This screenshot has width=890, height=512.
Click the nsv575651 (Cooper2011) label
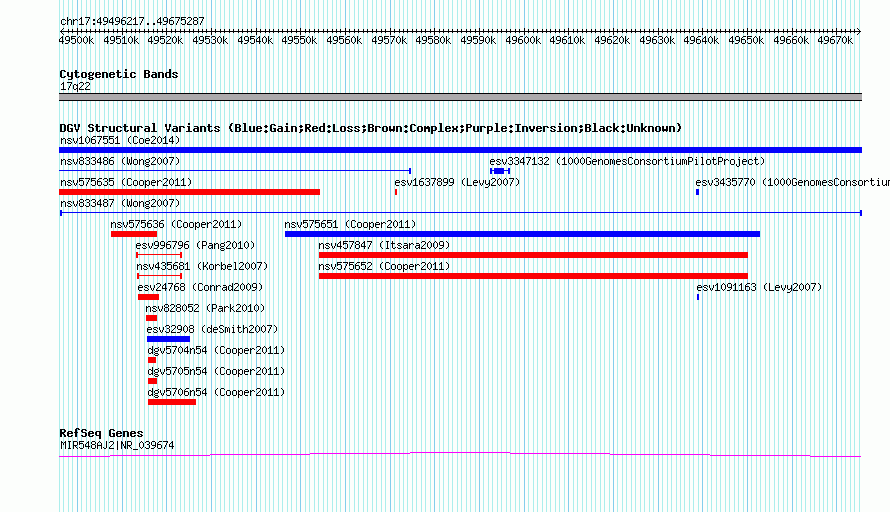click(x=350, y=224)
